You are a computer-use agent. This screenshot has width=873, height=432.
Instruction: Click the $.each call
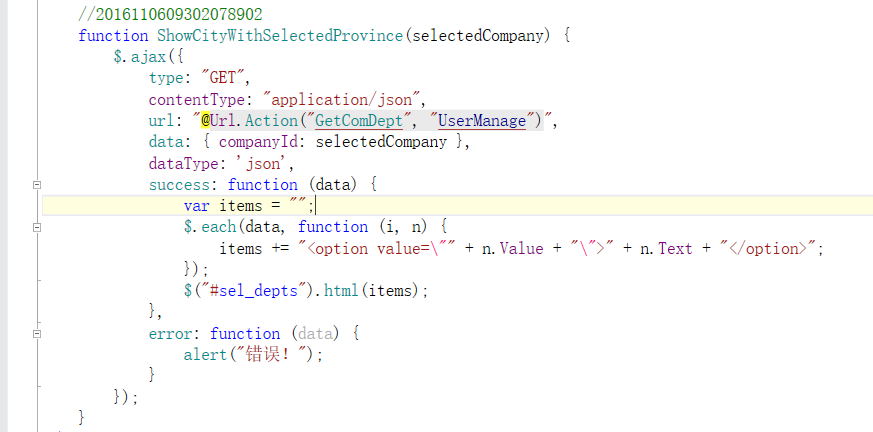click(210, 227)
